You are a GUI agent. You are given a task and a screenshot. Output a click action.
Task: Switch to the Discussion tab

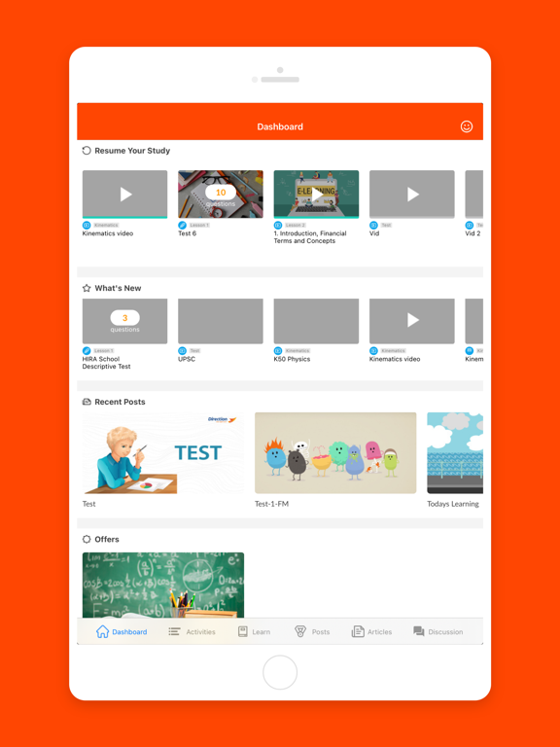[438, 631]
